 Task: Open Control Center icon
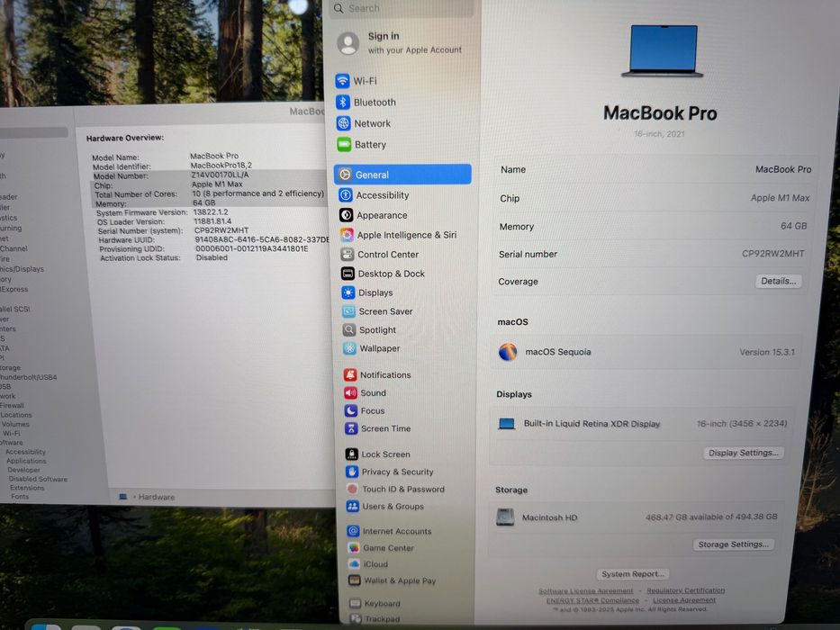tap(348, 255)
